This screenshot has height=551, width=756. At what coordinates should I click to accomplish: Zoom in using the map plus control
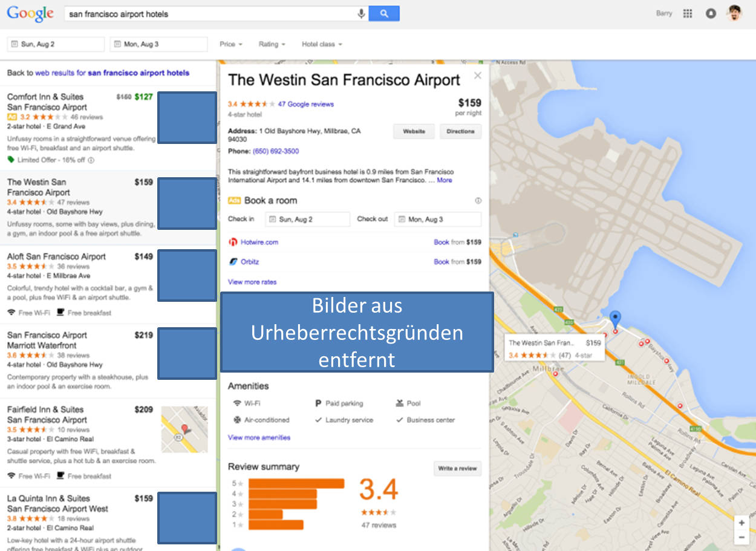(x=741, y=522)
